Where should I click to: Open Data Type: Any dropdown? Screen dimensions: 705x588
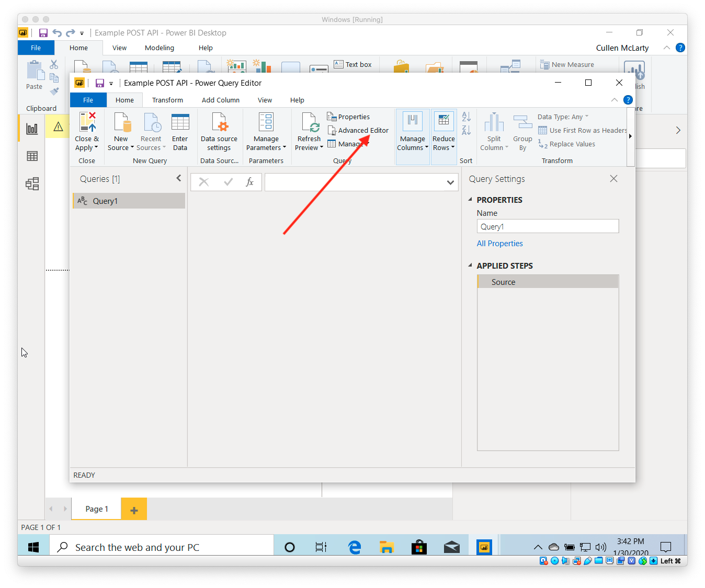pos(563,117)
